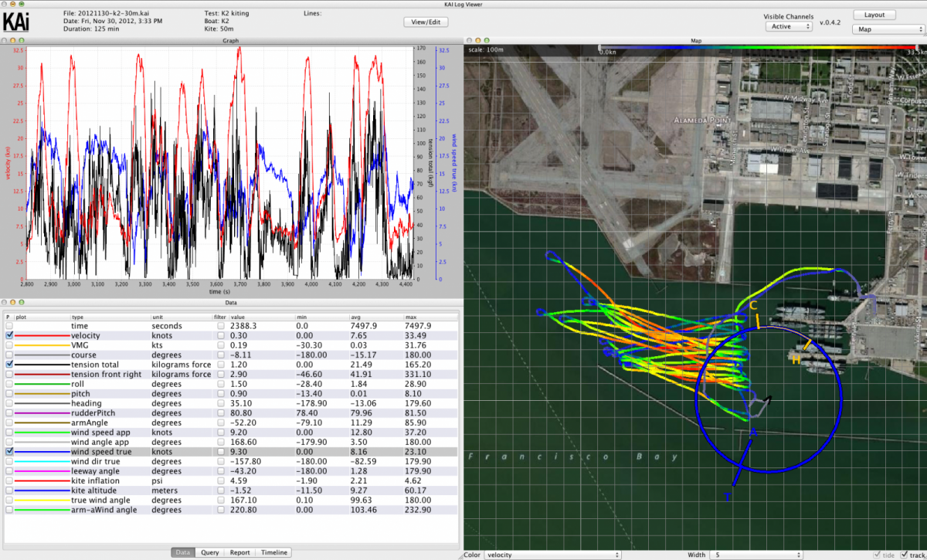Select the wind speed app row
Viewport: 927px width, 560px height.
coord(231,433)
